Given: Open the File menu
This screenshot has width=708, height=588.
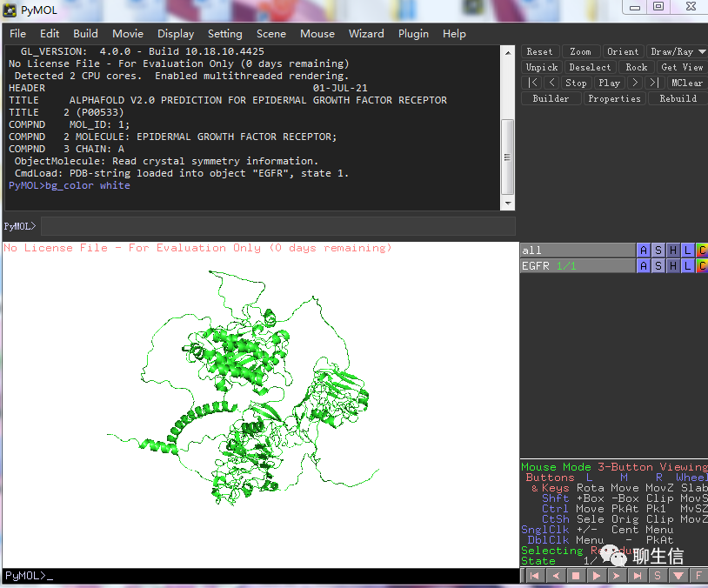Looking at the screenshot, I should (x=17, y=34).
